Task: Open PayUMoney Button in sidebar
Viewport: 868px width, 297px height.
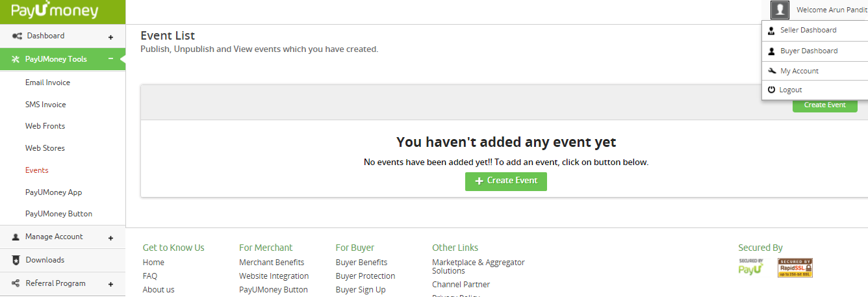Action: tap(58, 214)
